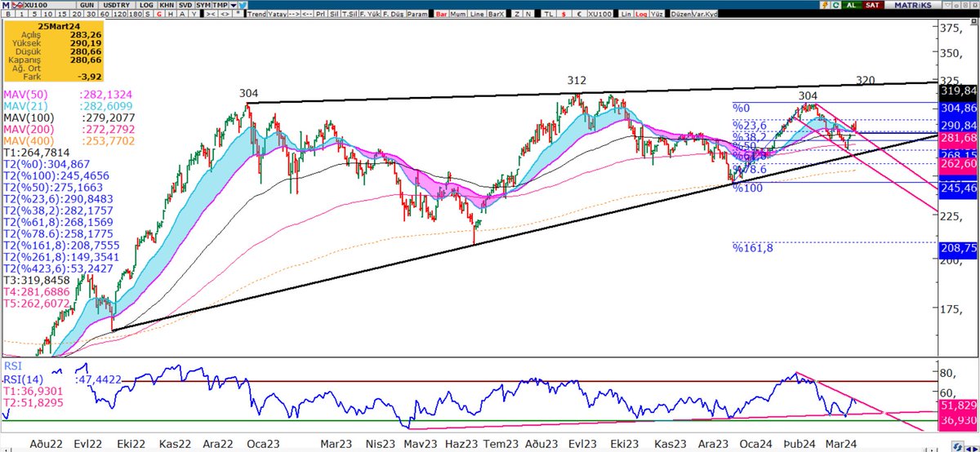Click the F. Yük toolbar button
Viewport: 980px width, 452px height.
(x=370, y=14)
